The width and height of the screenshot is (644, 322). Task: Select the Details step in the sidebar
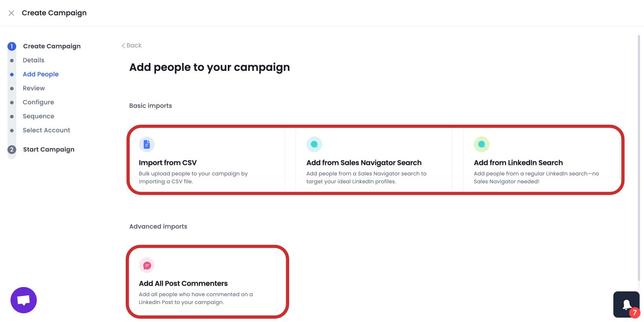pyautogui.click(x=34, y=60)
